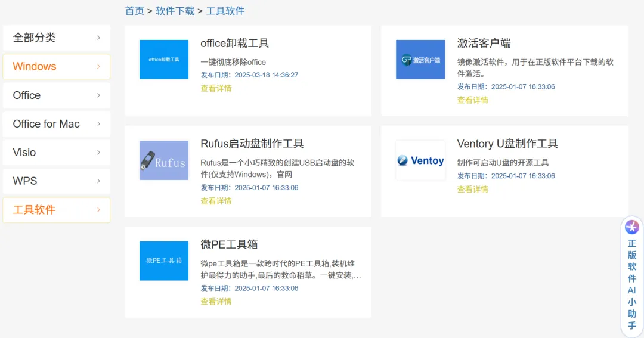
Task: Click 微PE工具箱 description paragraph
Action: [x=281, y=269]
